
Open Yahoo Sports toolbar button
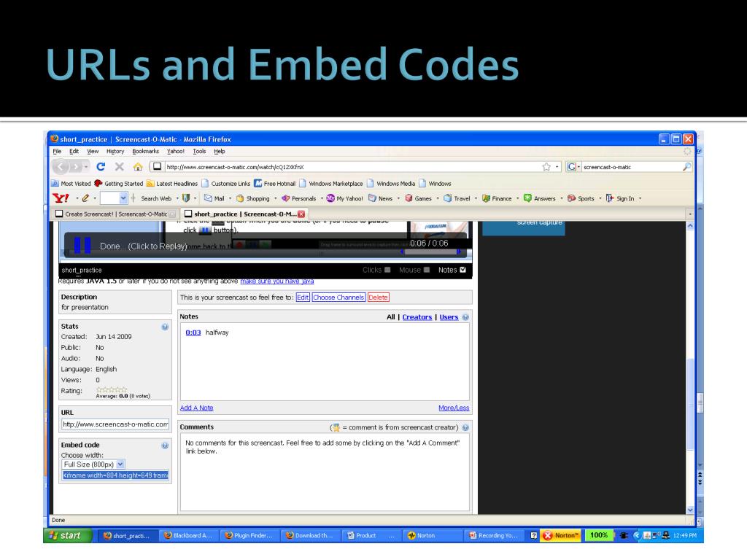[581, 198]
